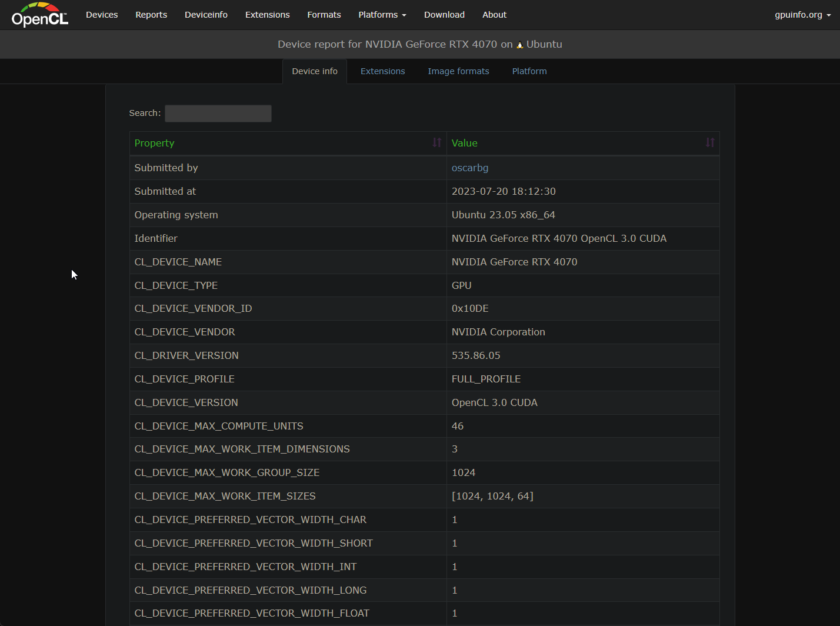Viewport: 840px width, 626px height.
Task: Select vendor ID value 0x10DE
Action: click(470, 308)
